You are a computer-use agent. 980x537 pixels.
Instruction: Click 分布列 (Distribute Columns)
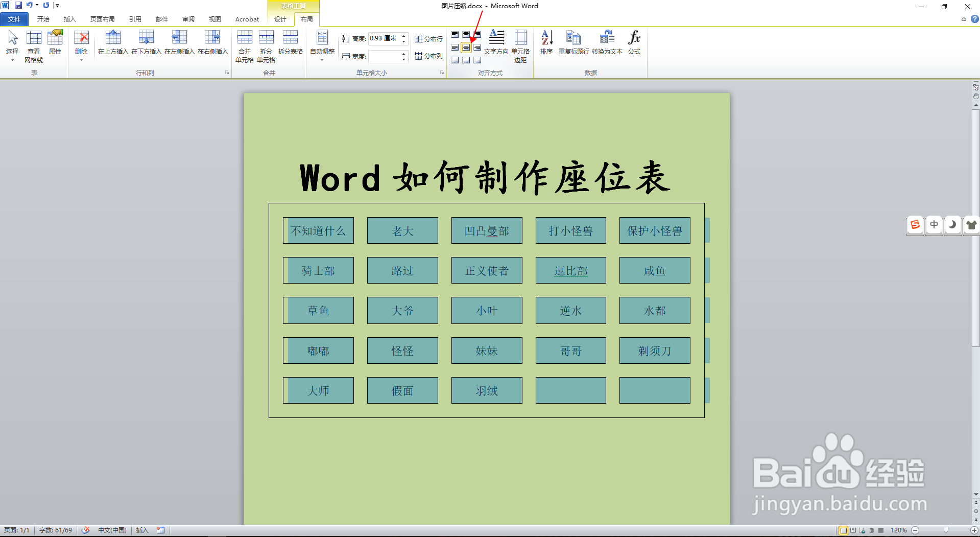[x=428, y=56]
